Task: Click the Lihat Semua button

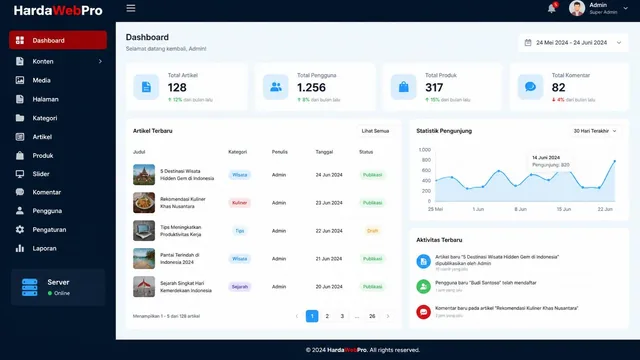Action: [375, 131]
